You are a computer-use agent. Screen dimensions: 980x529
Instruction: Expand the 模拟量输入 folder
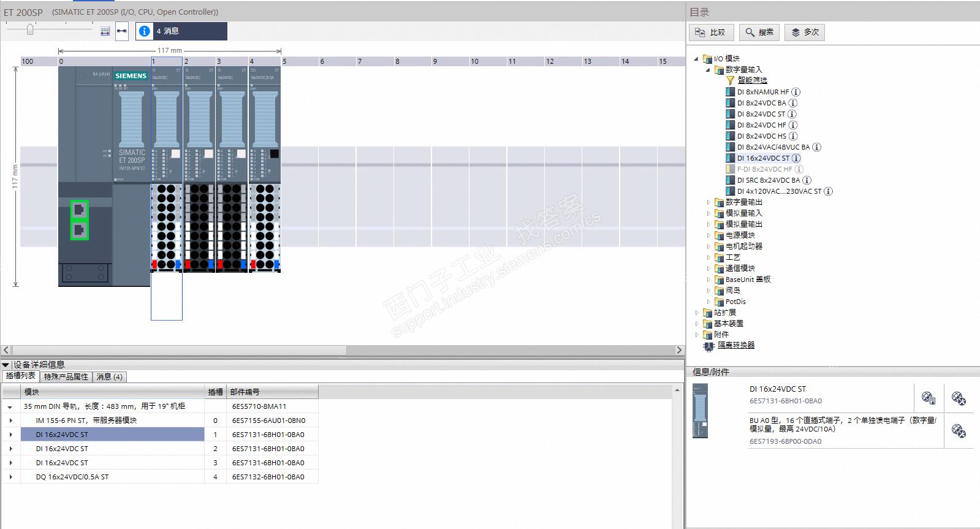click(x=708, y=213)
